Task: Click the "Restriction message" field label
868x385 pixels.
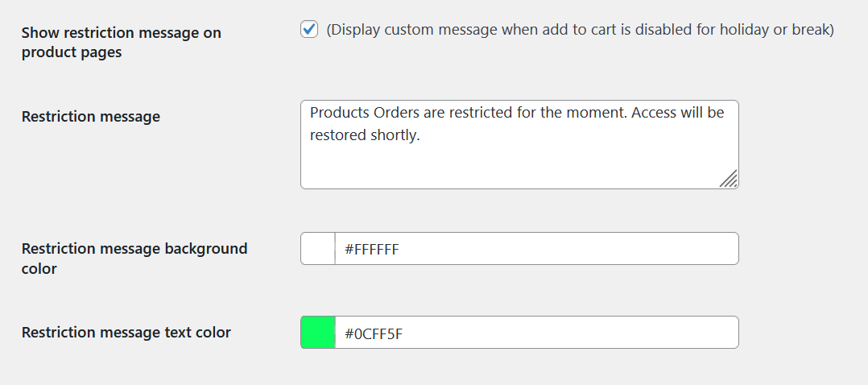Action: [x=91, y=117]
